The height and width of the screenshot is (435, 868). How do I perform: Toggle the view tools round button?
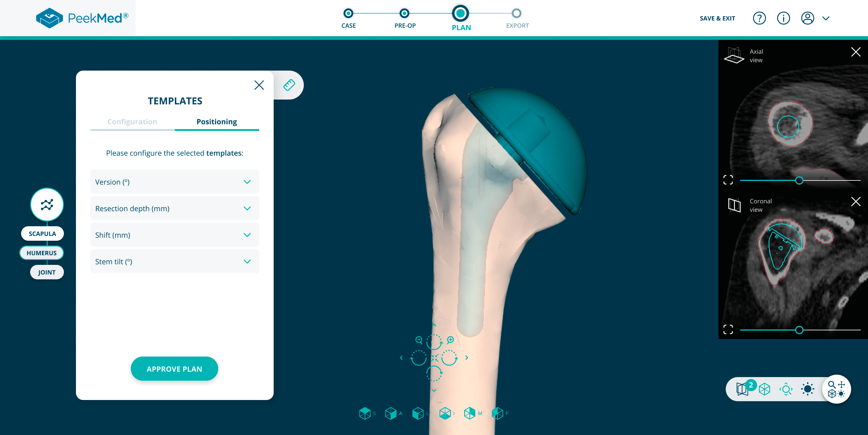(x=836, y=389)
